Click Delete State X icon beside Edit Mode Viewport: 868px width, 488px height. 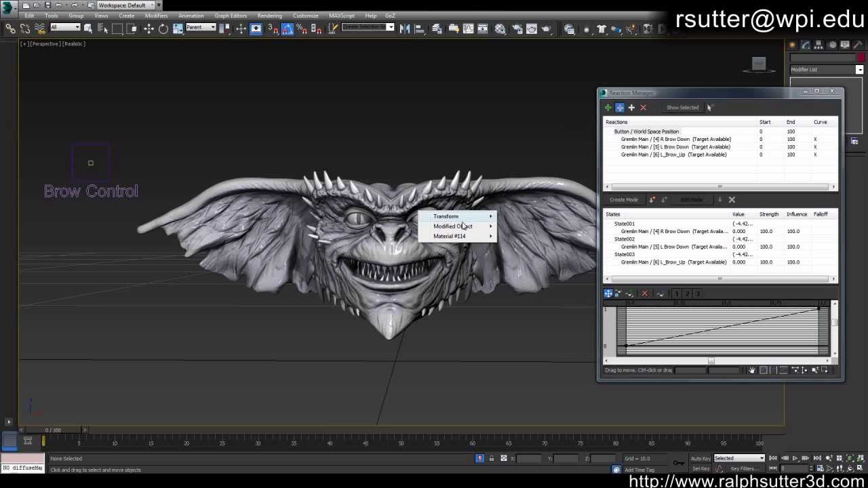pyautogui.click(x=732, y=200)
